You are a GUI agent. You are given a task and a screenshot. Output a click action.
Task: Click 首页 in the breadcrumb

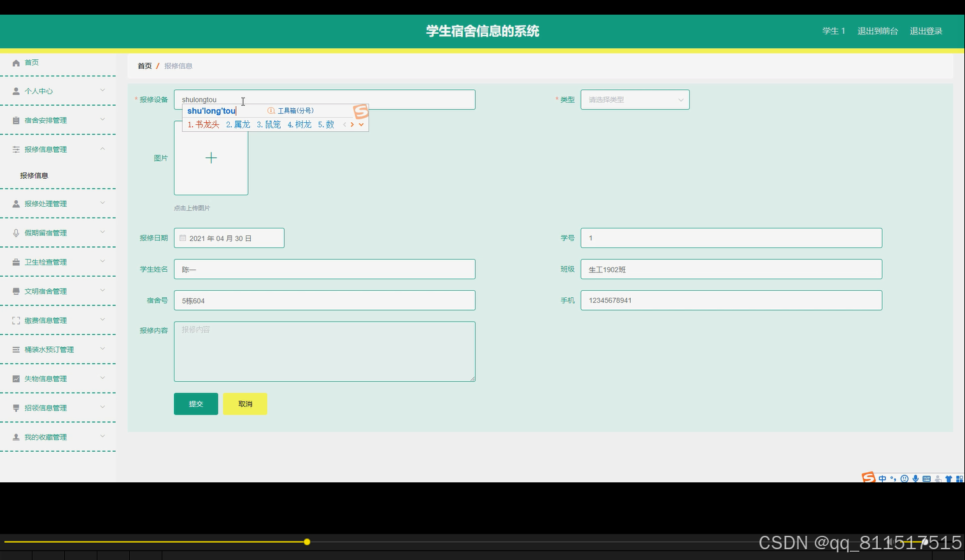(x=144, y=66)
